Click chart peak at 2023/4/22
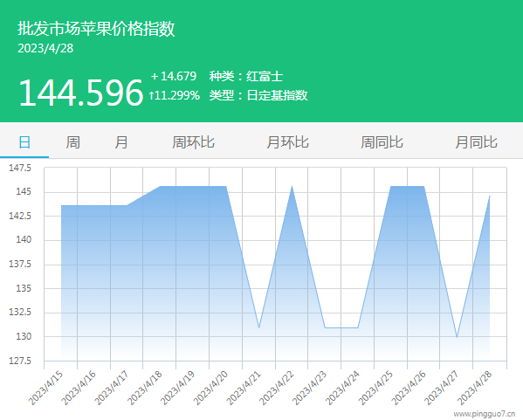This screenshot has width=523, height=420. pos(292,186)
